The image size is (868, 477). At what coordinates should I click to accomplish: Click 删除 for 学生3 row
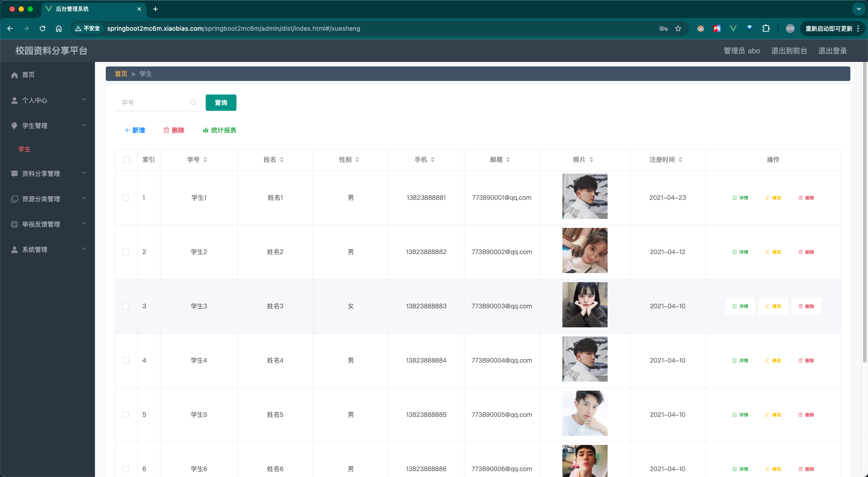806,306
